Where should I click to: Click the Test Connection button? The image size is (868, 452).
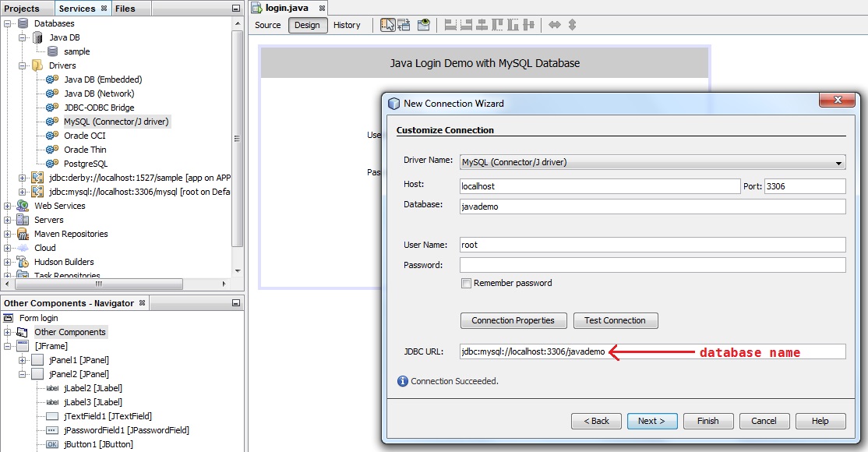[x=616, y=320]
